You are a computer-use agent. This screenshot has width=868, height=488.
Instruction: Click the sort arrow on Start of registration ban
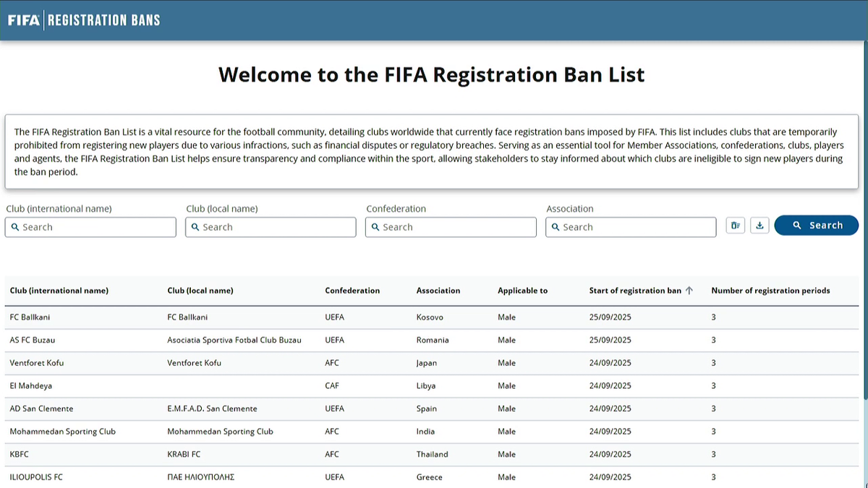(689, 291)
